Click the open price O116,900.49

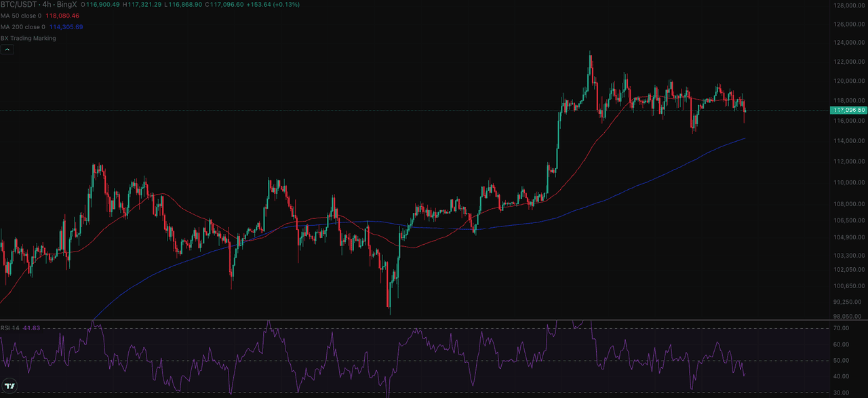[100, 4]
